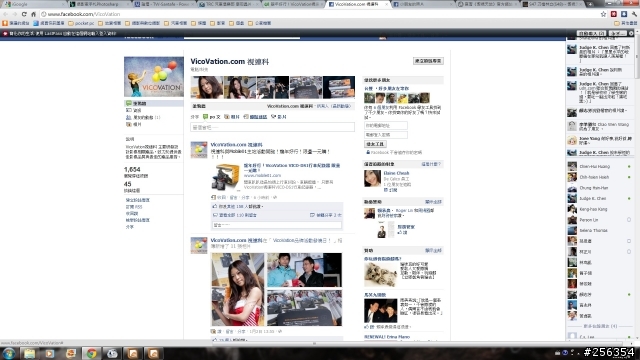Open VicoVation.com post author link in first post
This screenshot has width=640, height=360.
tap(236, 144)
